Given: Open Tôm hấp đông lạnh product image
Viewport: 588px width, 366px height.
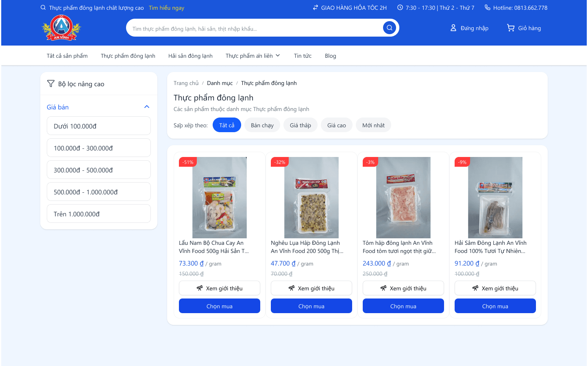Looking at the screenshot, I should [403, 198].
